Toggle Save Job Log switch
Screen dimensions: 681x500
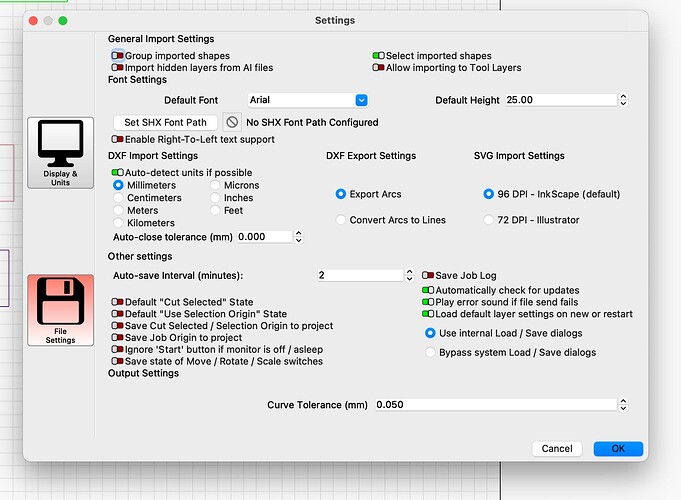click(428, 275)
